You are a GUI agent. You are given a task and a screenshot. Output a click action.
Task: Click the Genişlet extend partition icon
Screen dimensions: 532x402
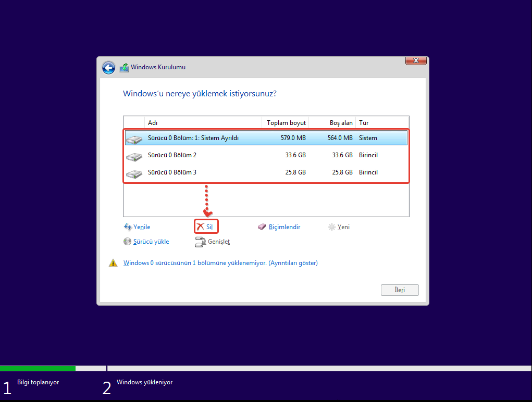[200, 242]
